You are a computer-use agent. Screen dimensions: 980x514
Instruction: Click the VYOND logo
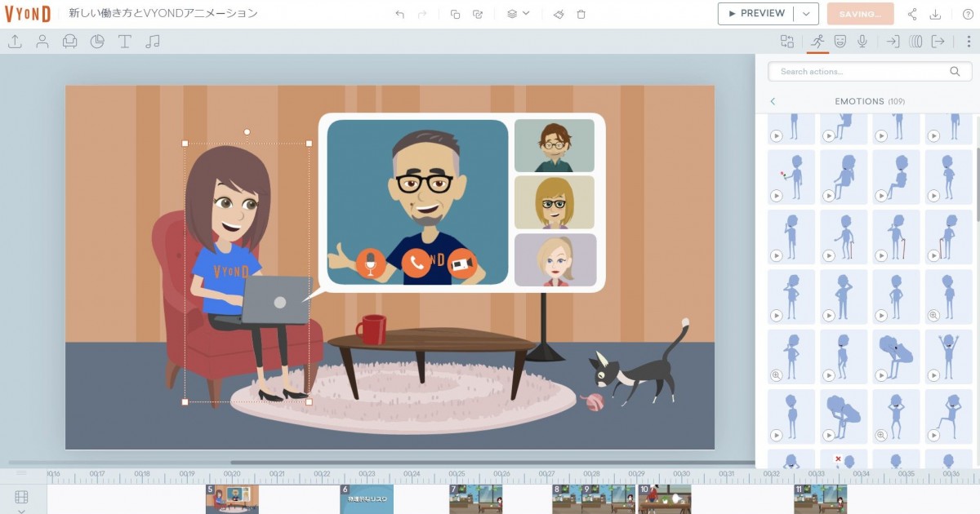tap(28, 14)
